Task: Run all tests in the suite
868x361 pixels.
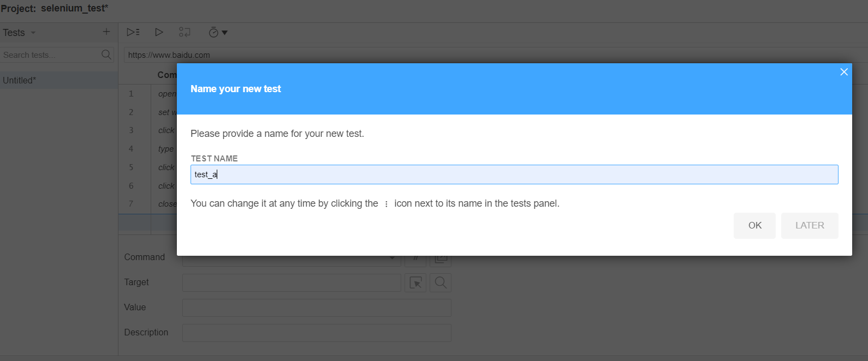Action: (x=133, y=33)
